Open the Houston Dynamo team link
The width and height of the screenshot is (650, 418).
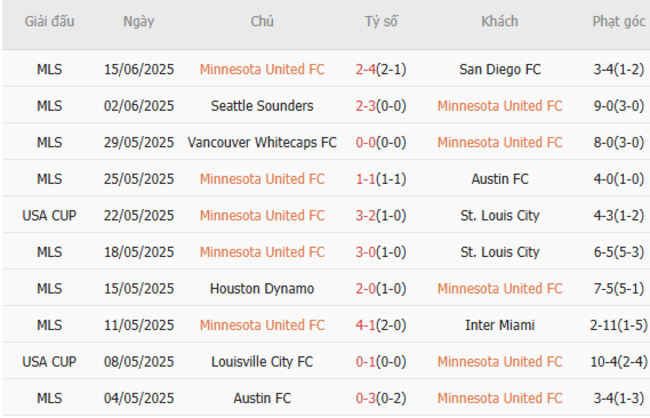pos(262,288)
